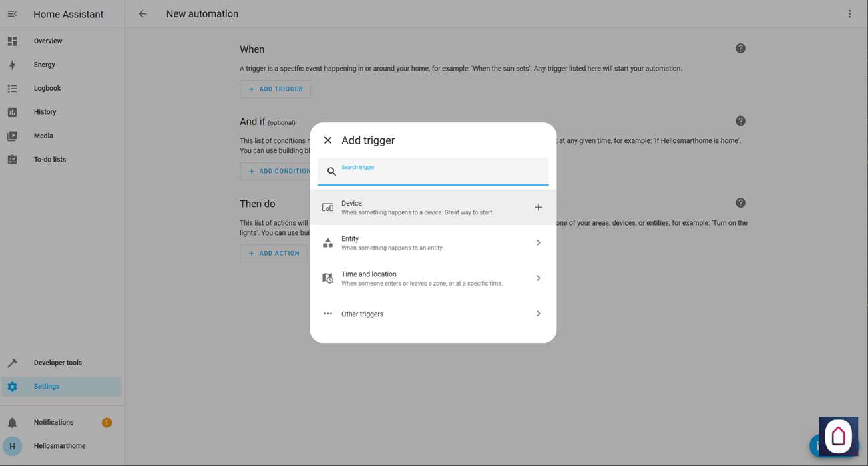Viewport: 868px width, 466px height.
Task: Open the Other triggers submenu
Action: [x=538, y=314]
